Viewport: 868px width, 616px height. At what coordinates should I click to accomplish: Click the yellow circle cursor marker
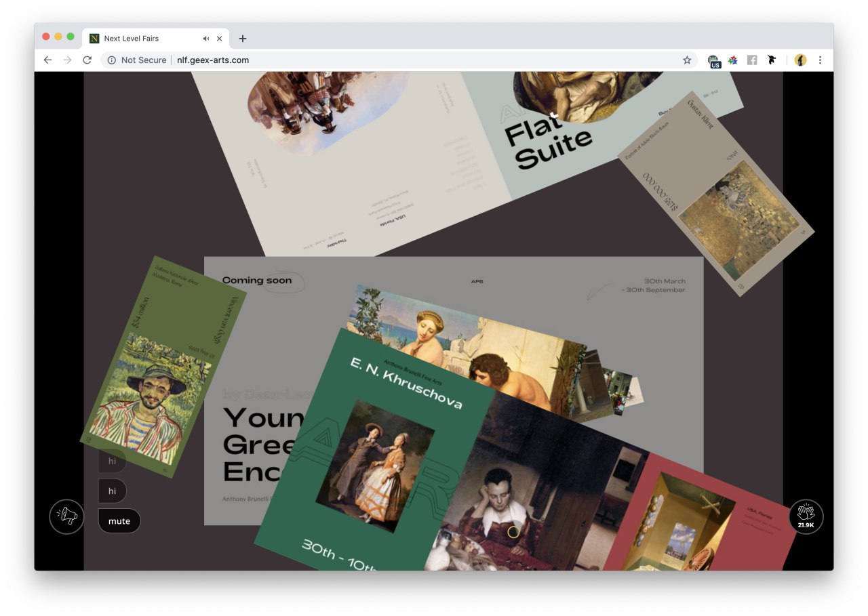tap(513, 532)
